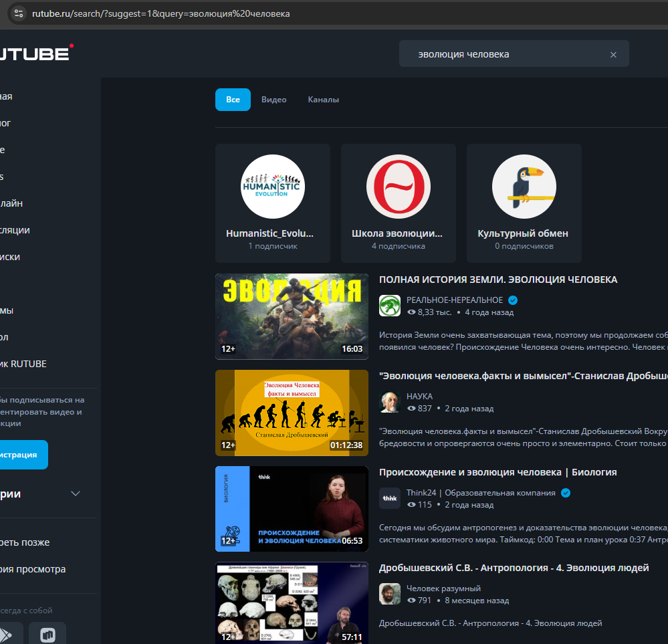This screenshot has width=668, height=644.
Task: Open the RuStore app download icon
Action: click(47, 634)
